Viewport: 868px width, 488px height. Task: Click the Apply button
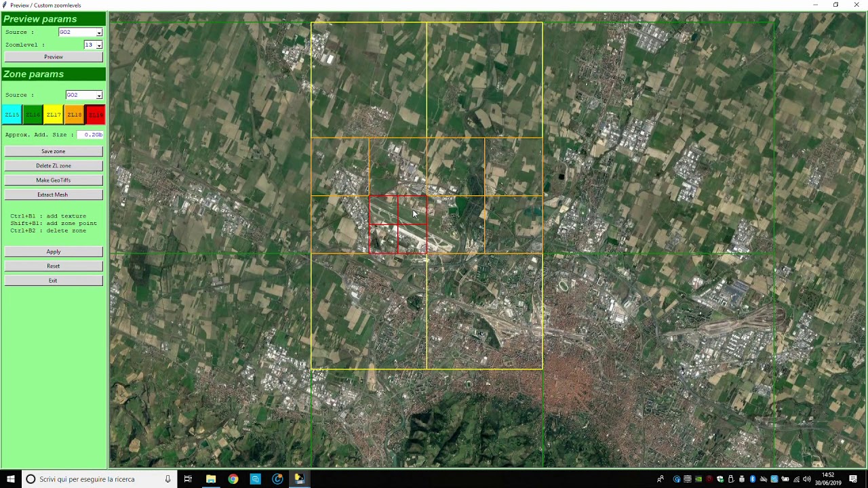pyautogui.click(x=54, y=251)
